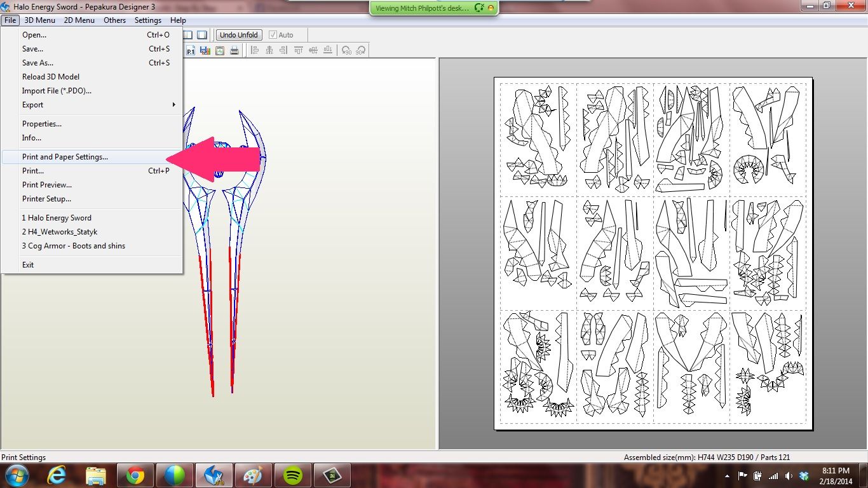
Task: Click the taskbar clock showing 8:11 PM
Action: 836,475
